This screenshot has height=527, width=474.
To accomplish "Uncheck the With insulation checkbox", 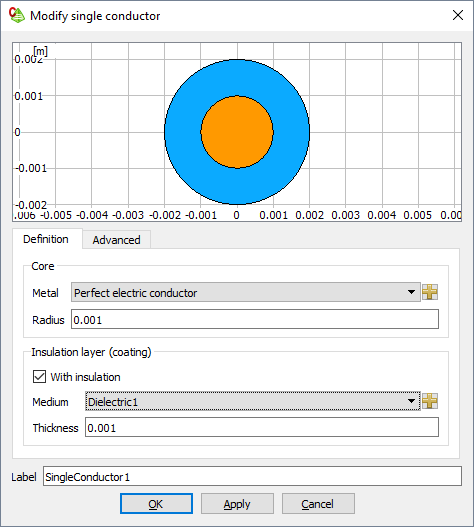I will (x=39, y=376).
